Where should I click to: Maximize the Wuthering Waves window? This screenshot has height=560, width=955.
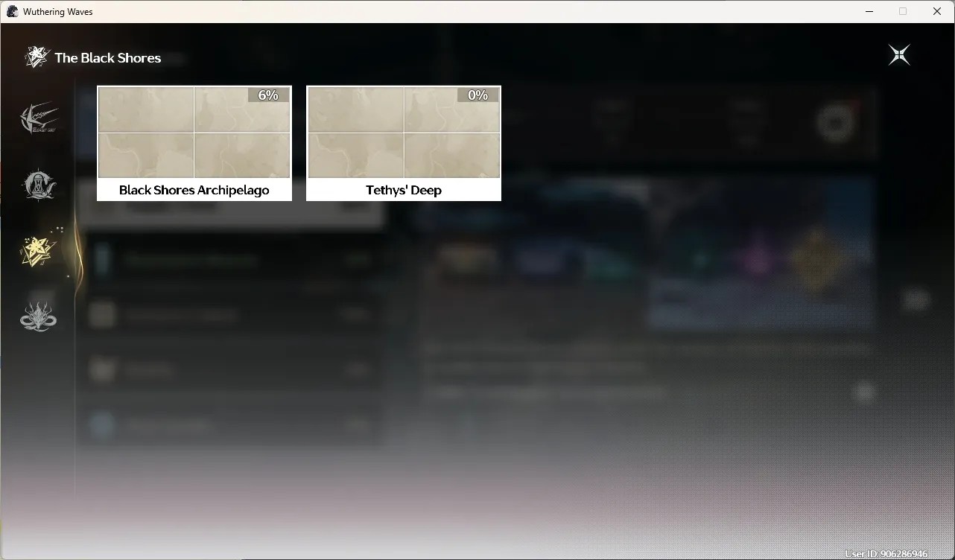tap(903, 11)
